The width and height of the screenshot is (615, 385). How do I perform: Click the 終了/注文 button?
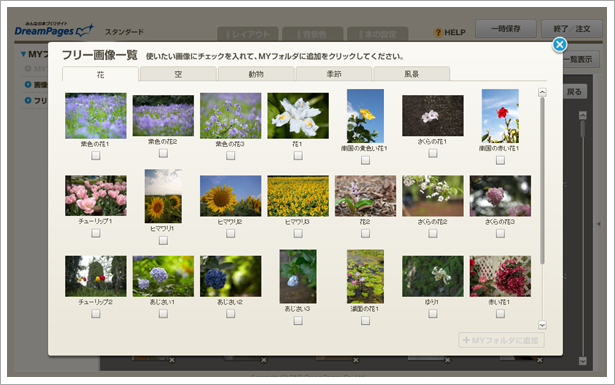[x=571, y=29]
